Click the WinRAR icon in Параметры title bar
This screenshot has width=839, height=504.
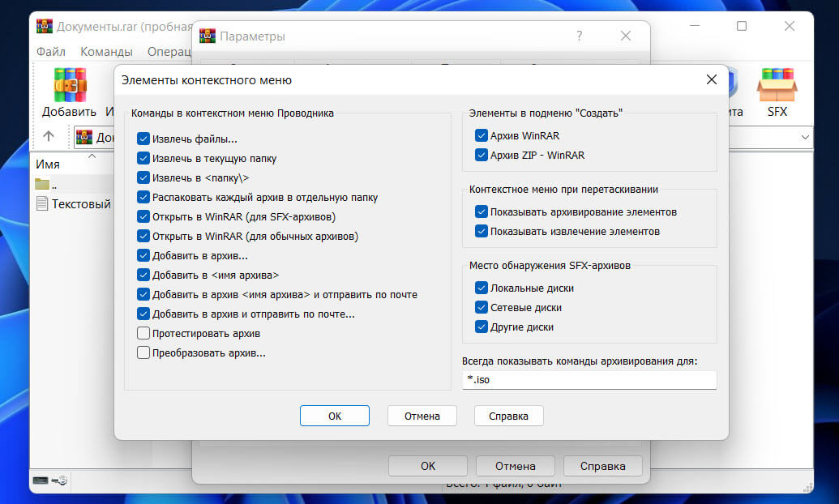[207, 36]
